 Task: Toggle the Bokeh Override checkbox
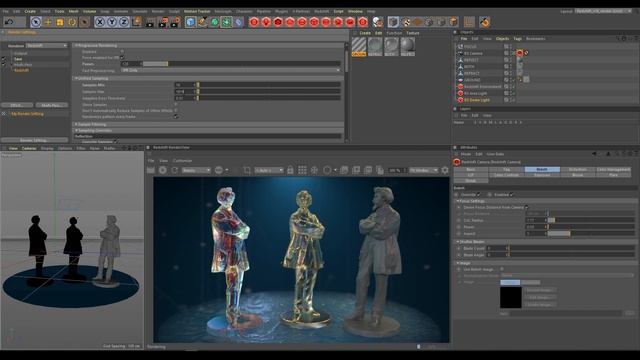point(479,195)
